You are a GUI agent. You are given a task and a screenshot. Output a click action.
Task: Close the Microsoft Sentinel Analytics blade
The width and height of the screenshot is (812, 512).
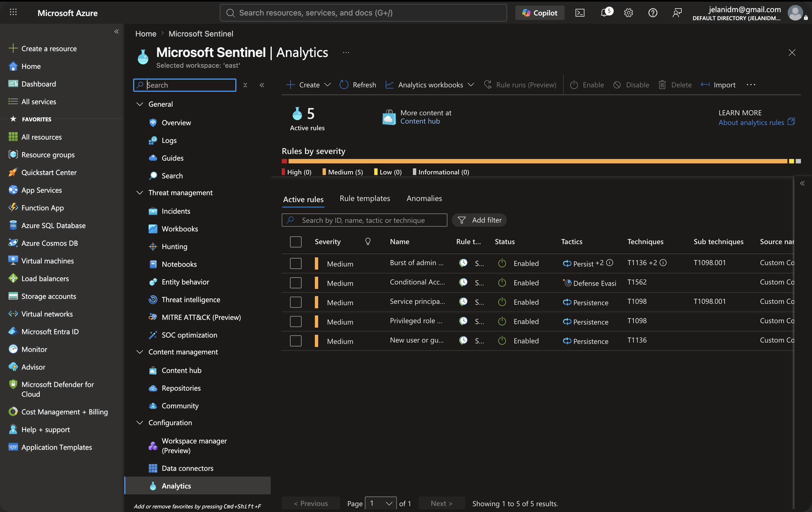792,53
